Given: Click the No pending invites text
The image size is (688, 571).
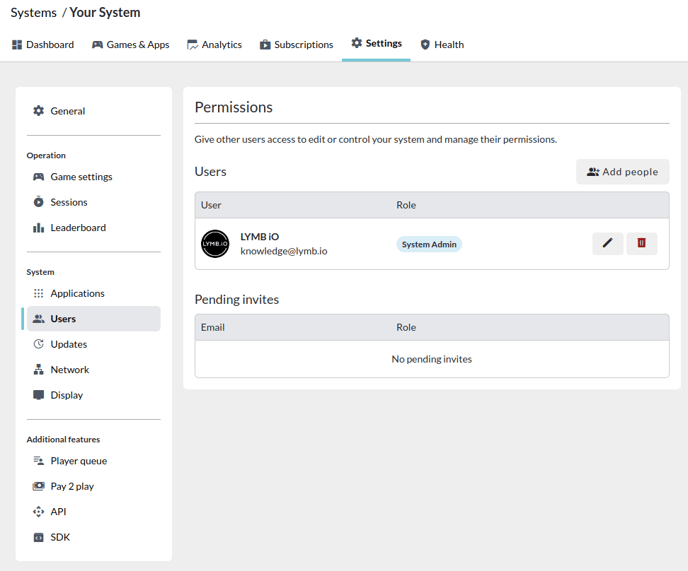Looking at the screenshot, I should point(432,359).
